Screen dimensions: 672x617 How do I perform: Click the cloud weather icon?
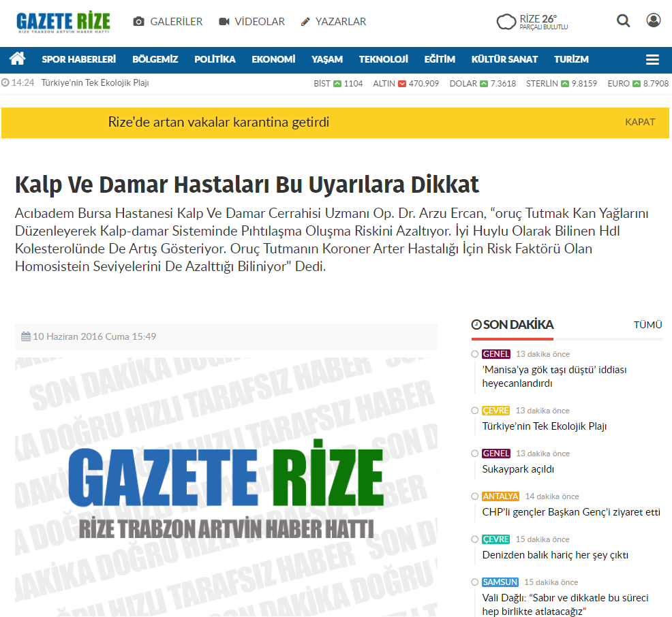(506, 21)
